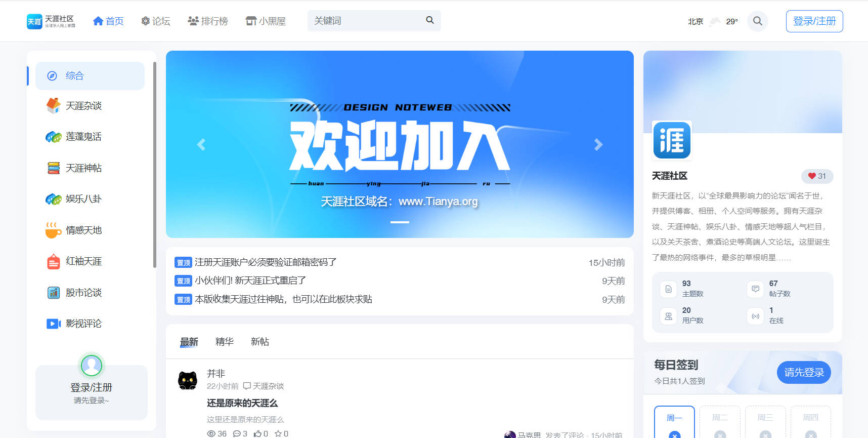Click the 娱乐八卦 chat bubbles icon
The height and width of the screenshot is (438, 868).
pyautogui.click(x=54, y=199)
